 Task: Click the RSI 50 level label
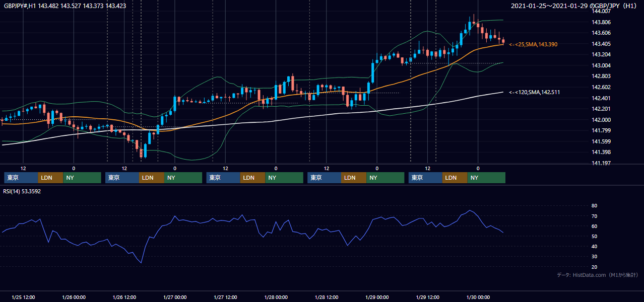click(x=594, y=236)
